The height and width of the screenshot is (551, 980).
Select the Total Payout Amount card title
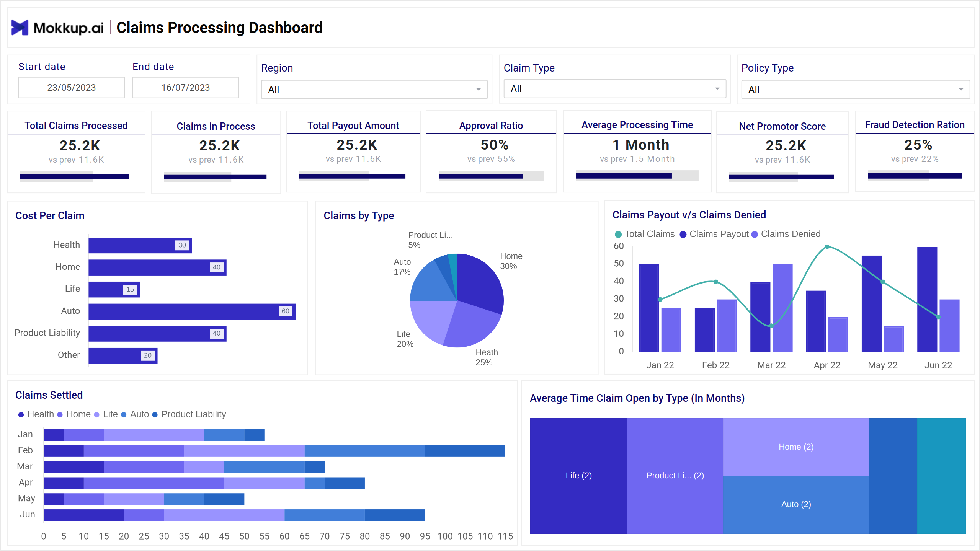tap(353, 126)
